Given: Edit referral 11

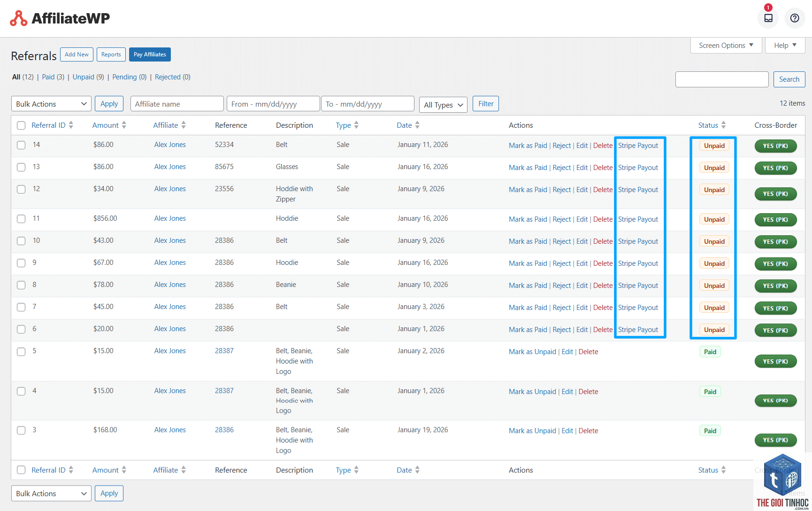Looking at the screenshot, I should [582, 219].
